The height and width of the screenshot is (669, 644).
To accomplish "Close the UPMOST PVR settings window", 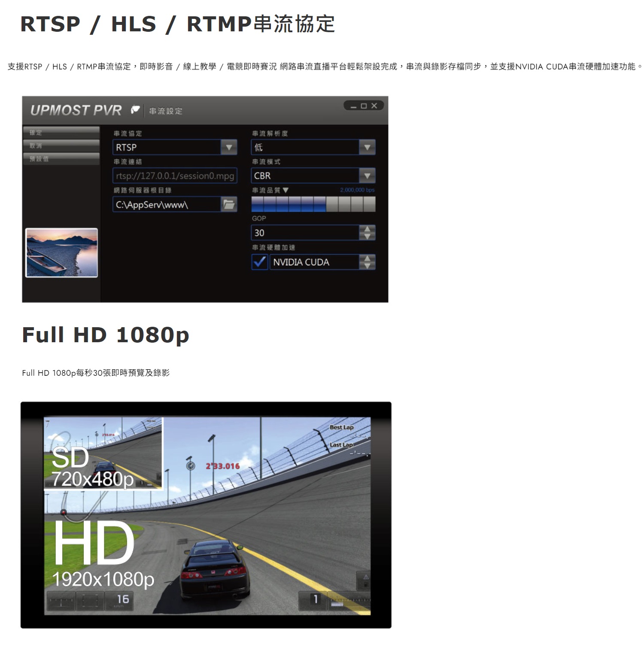I will pyautogui.click(x=374, y=106).
